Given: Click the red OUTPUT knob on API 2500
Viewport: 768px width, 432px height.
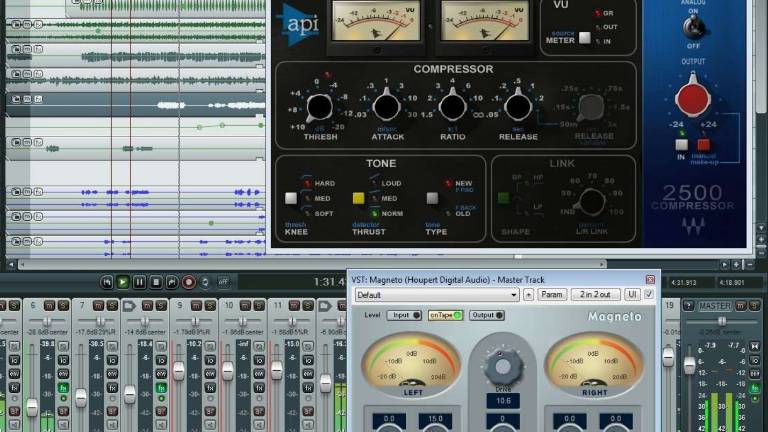Looking at the screenshot, I should (693, 98).
